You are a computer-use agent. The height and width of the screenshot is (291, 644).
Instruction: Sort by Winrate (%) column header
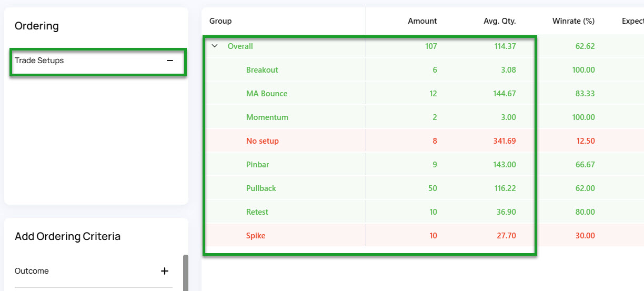point(573,21)
